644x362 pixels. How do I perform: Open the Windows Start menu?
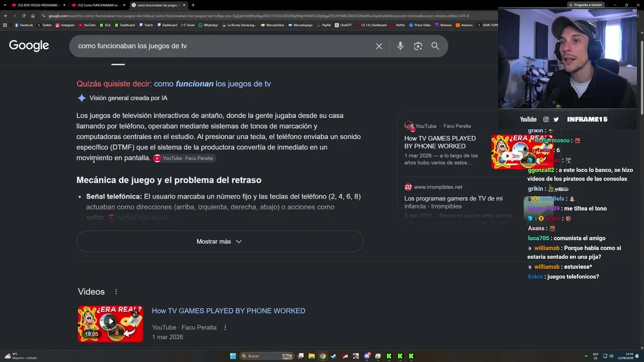click(233, 356)
